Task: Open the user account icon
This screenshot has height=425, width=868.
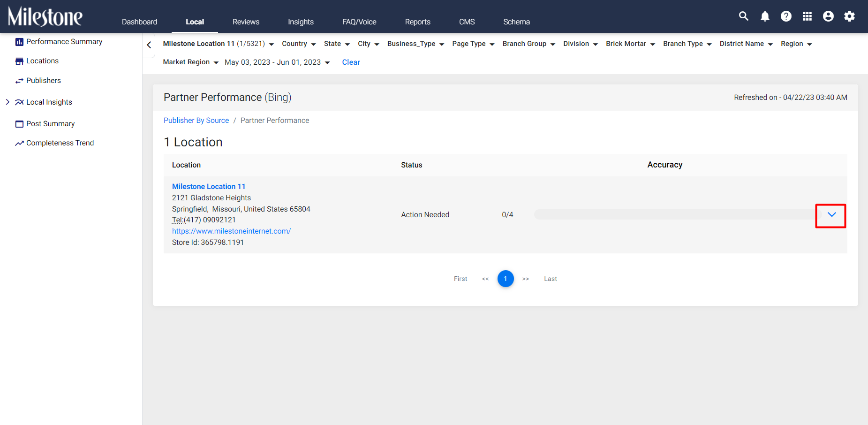Action: click(828, 16)
